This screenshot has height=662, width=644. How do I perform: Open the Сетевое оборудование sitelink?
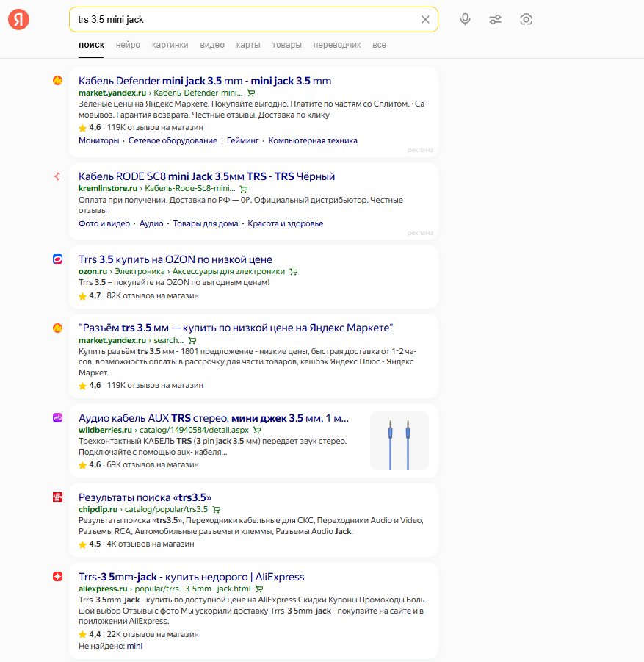click(173, 140)
